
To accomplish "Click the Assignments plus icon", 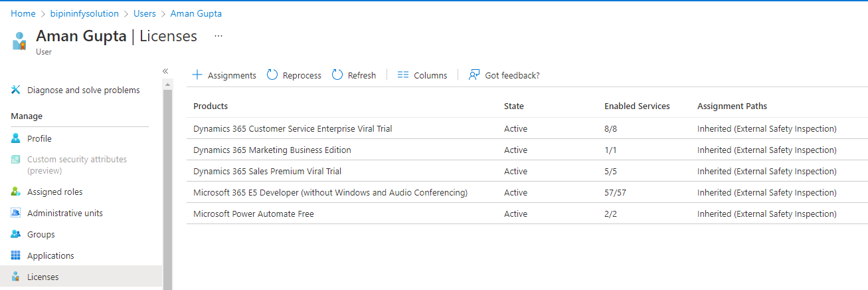I will [x=197, y=75].
